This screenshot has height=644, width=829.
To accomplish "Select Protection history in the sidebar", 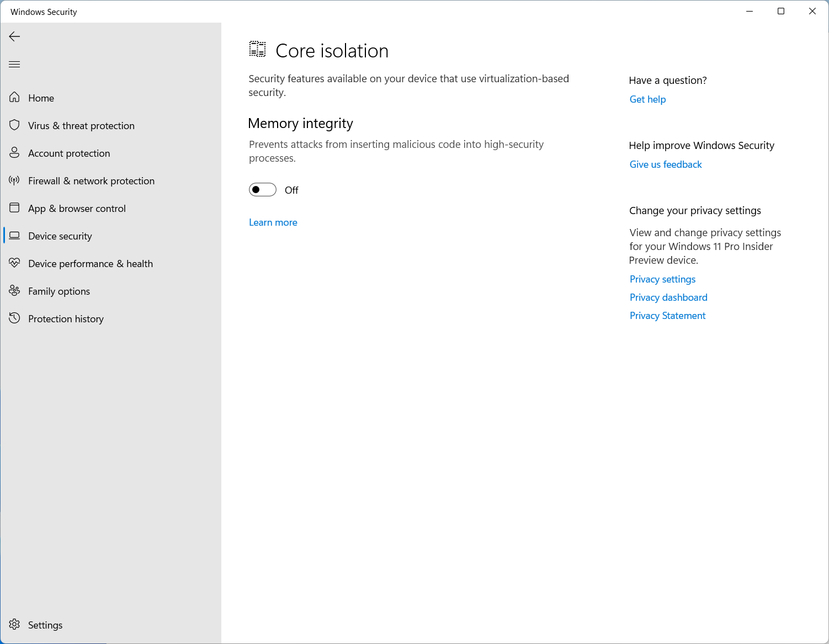I will [66, 318].
